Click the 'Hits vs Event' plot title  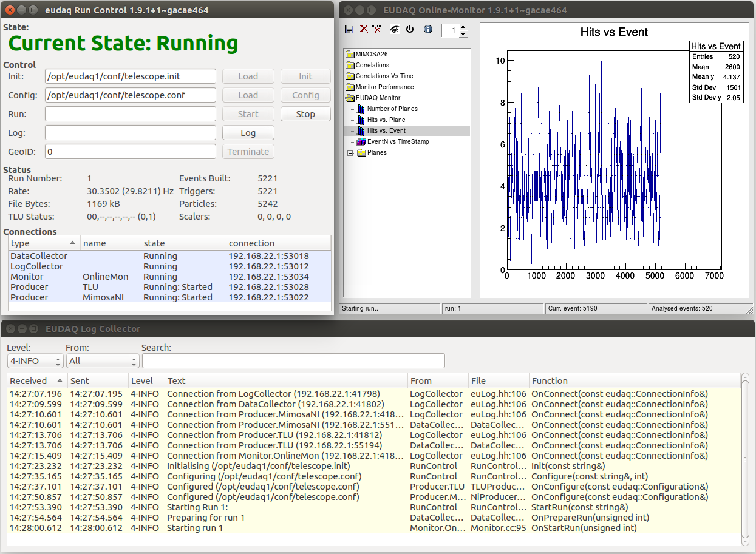point(614,32)
